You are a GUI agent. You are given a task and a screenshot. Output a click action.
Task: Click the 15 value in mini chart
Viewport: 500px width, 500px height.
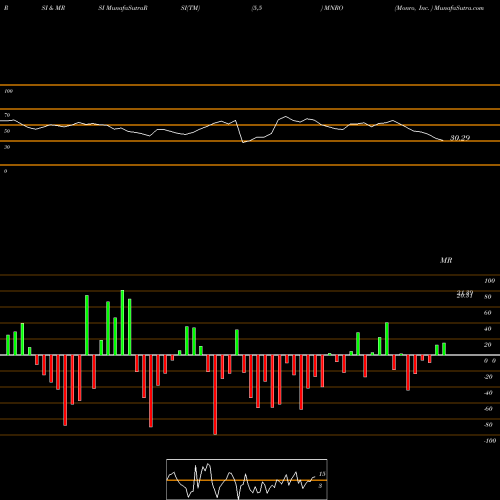[322, 474]
